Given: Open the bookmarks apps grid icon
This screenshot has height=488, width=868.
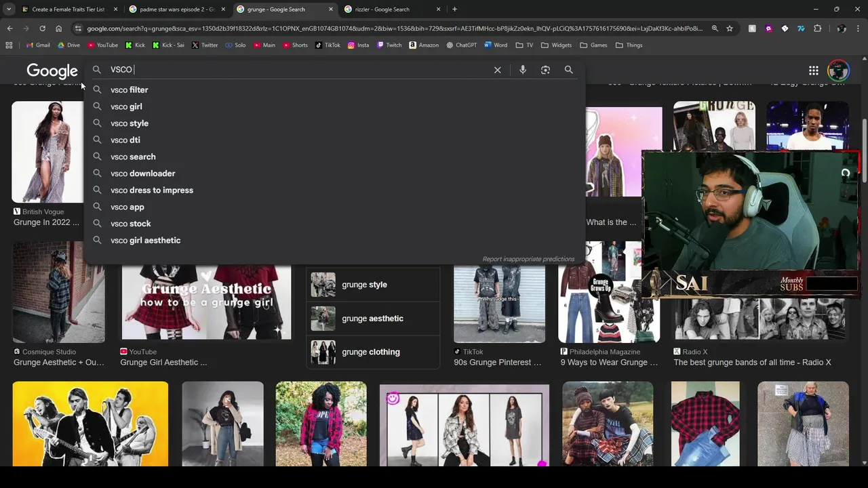Looking at the screenshot, I should point(9,45).
